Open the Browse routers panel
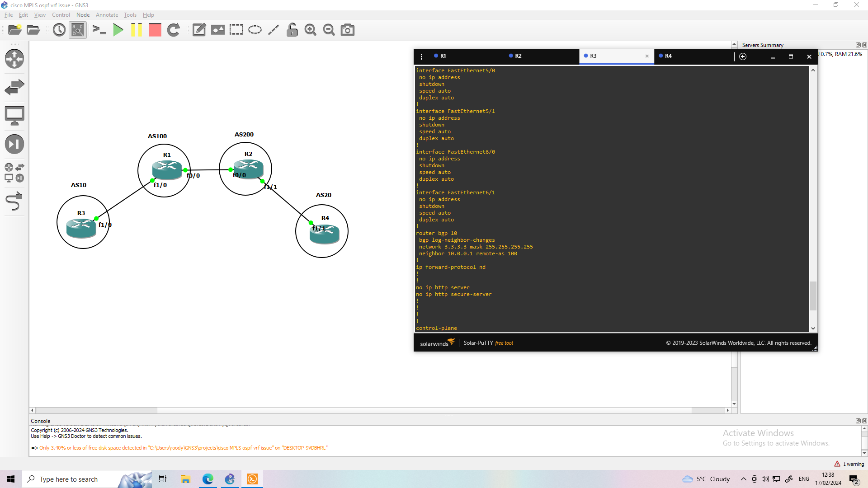The width and height of the screenshot is (868, 488). [14, 59]
